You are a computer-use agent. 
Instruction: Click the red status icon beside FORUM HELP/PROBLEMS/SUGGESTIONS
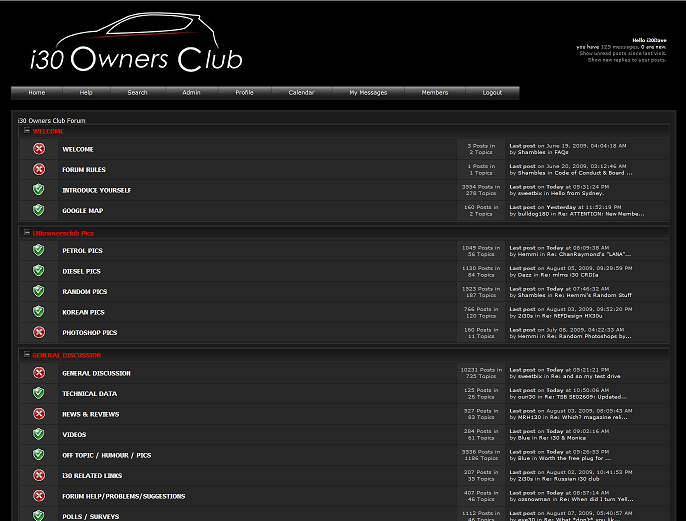point(39,496)
